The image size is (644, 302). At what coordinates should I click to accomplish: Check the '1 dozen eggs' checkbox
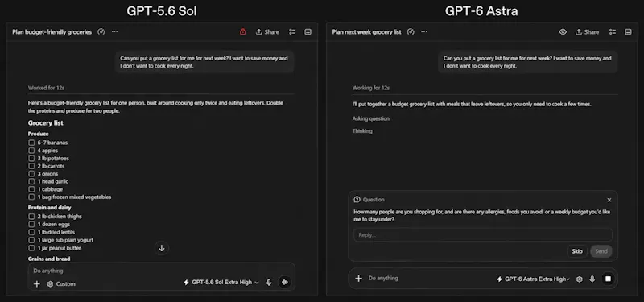point(31,225)
